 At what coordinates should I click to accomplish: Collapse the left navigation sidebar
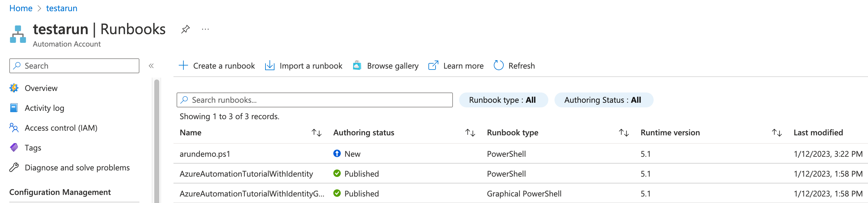[x=151, y=66]
